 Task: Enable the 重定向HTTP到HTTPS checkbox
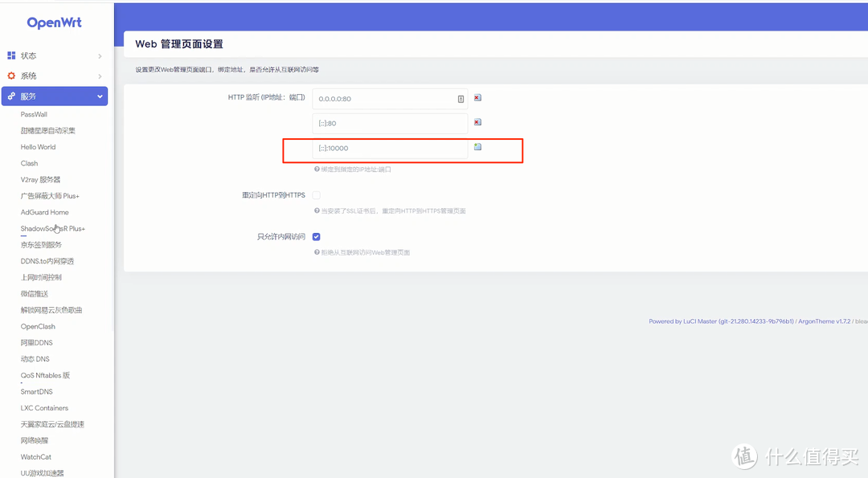pos(316,194)
